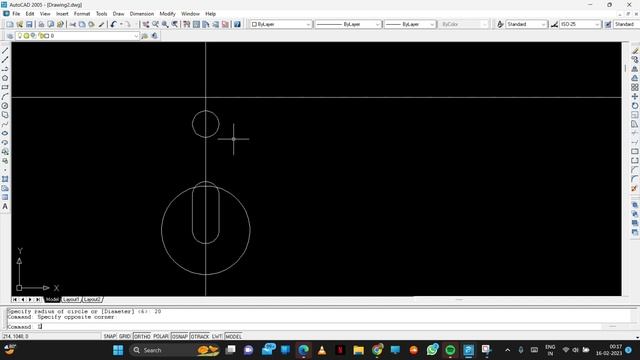
Task: Toggle POLAR tracking in status bar
Action: (x=161, y=336)
